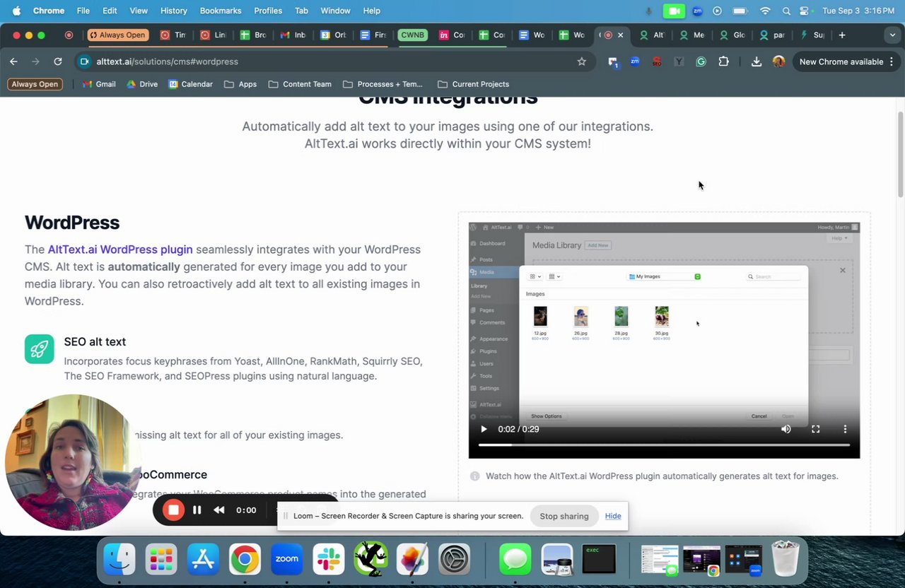Open the AltText.ai WordPress plugin link
Viewport: 905px width, 588px height.
click(x=120, y=249)
